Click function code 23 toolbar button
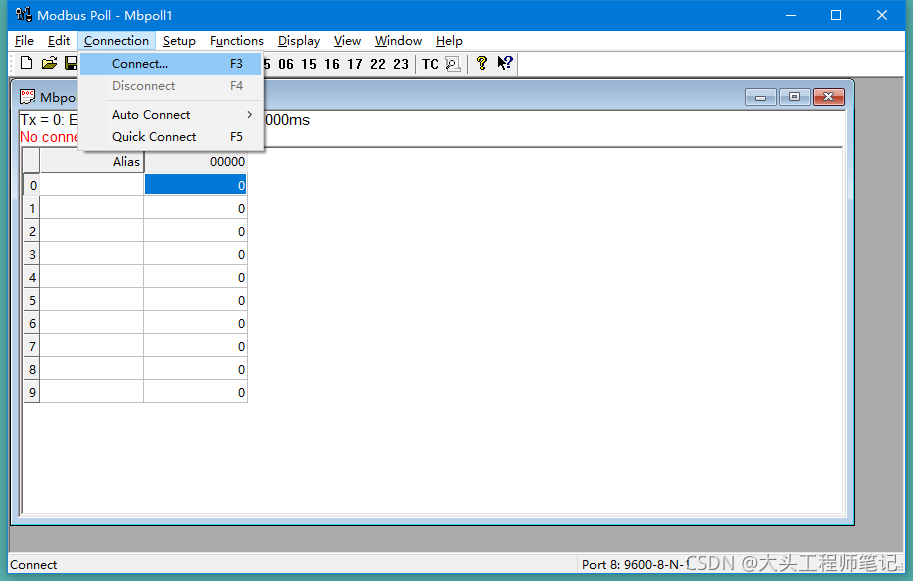This screenshot has height=581, width=913. click(x=401, y=64)
